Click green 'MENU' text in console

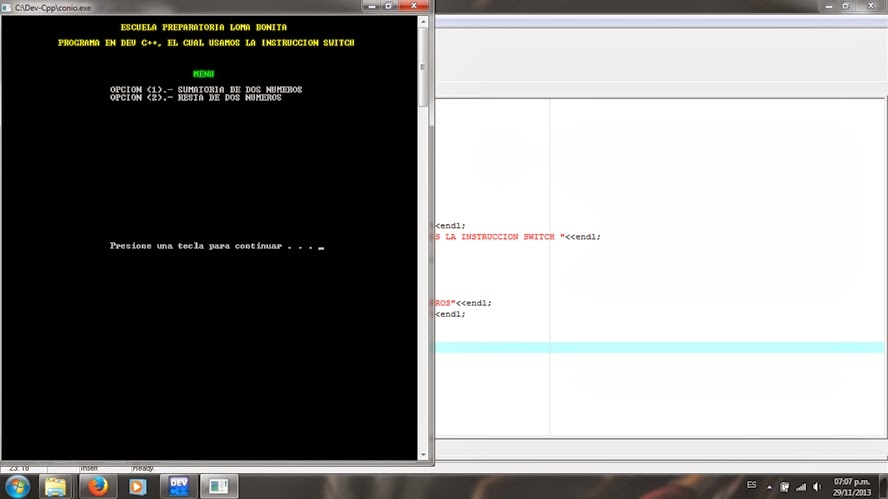pos(203,74)
